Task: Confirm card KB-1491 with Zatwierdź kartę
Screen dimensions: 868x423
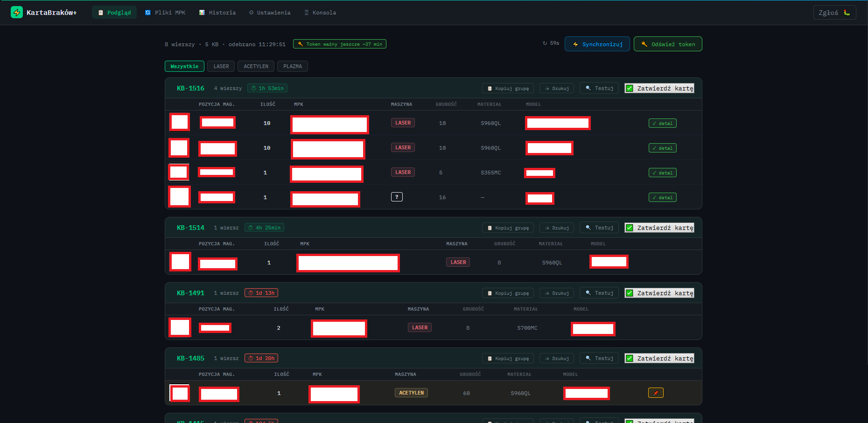Action: coord(659,293)
